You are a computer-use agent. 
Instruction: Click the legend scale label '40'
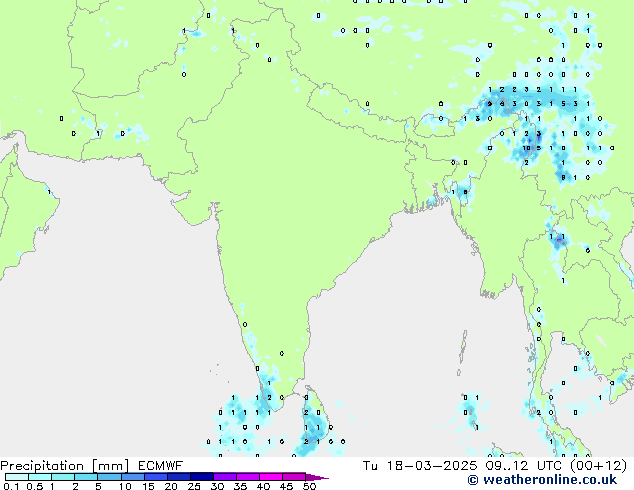point(263,486)
